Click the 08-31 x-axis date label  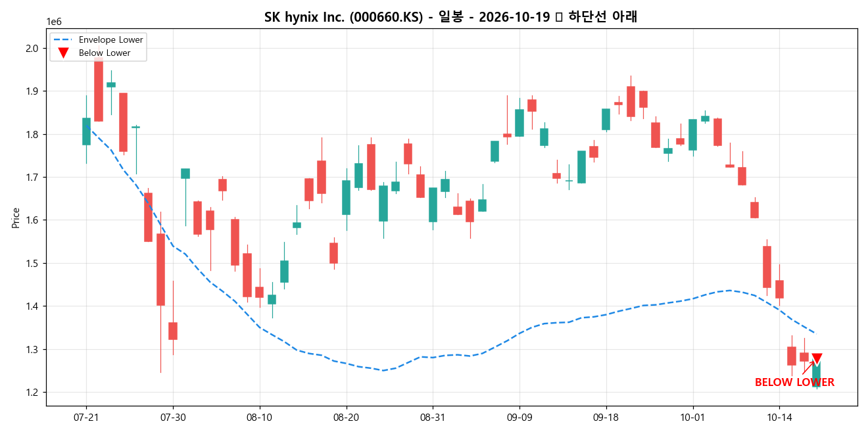pos(433,417)
